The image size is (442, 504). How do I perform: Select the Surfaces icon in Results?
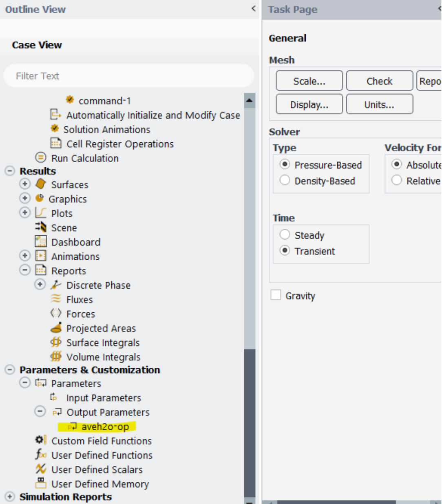tap(41, 184)
